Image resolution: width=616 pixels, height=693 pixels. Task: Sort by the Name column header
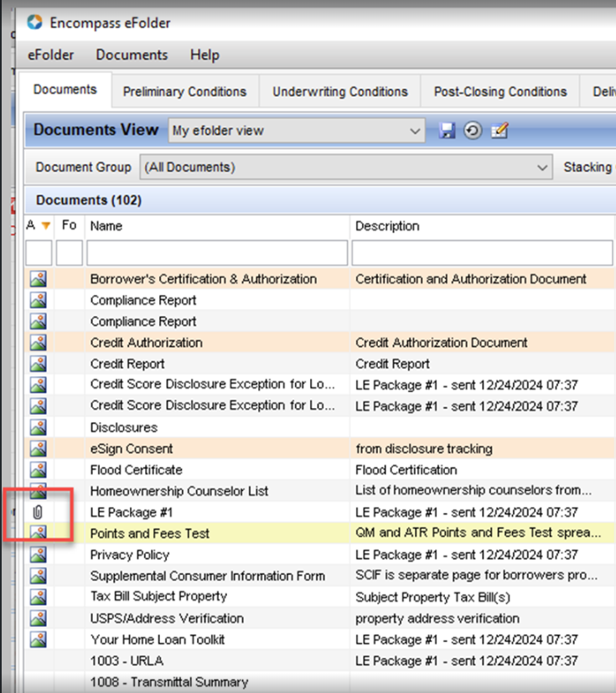217,226
